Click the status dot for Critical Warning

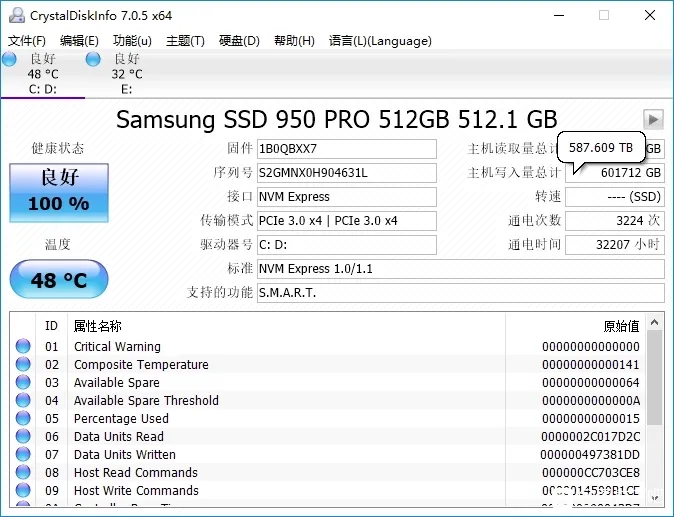click(x=23, y=346)
